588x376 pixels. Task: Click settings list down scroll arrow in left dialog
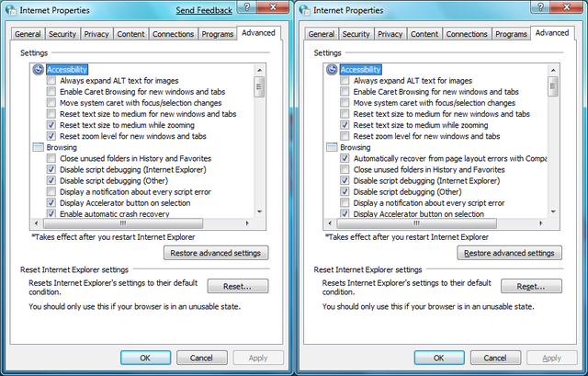(x=260, y=212)
